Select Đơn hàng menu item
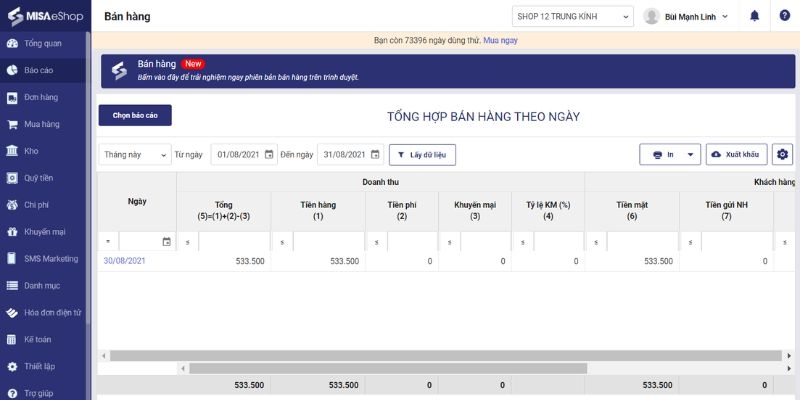This screenshot has width=800, height=400. [x=43, y=97]
